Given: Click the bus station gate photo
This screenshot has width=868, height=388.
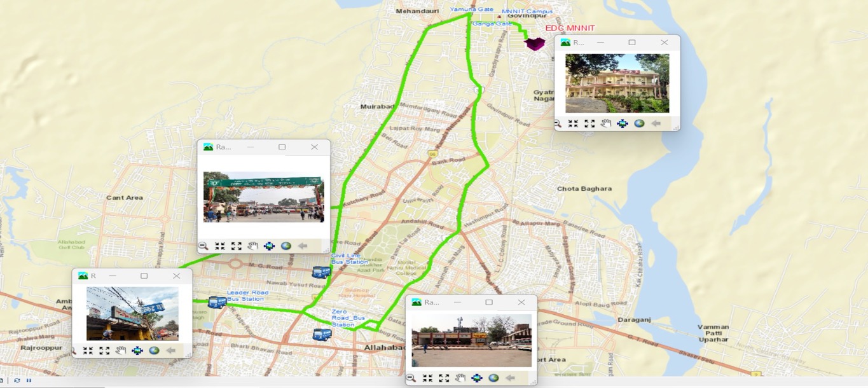Looking at the screenshot, I should pos(263,197).
